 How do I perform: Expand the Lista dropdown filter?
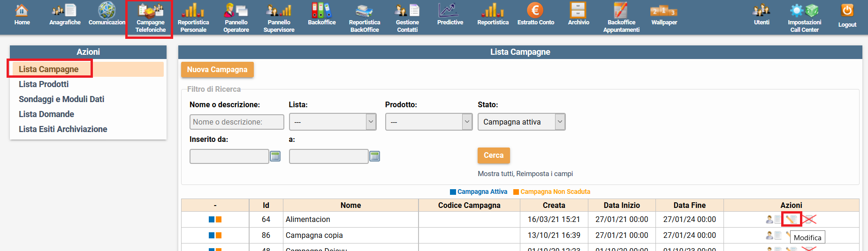click(x=332, y=122)
